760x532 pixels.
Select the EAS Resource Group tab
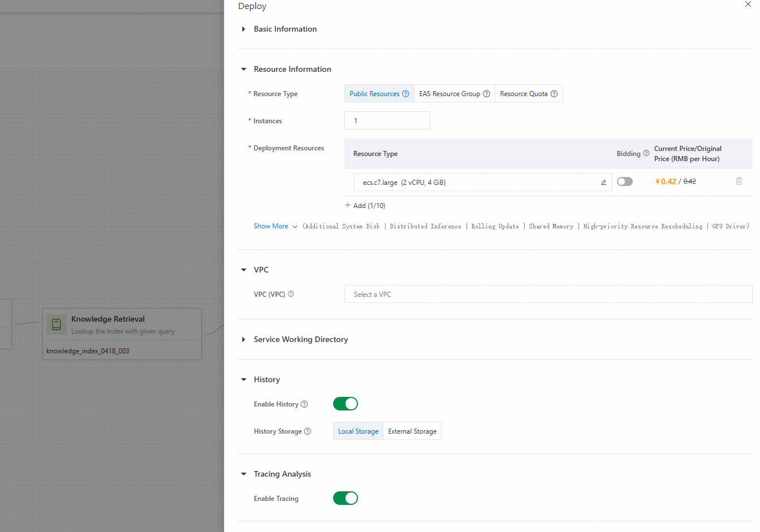pyautogui.click(x=449, y=94)
